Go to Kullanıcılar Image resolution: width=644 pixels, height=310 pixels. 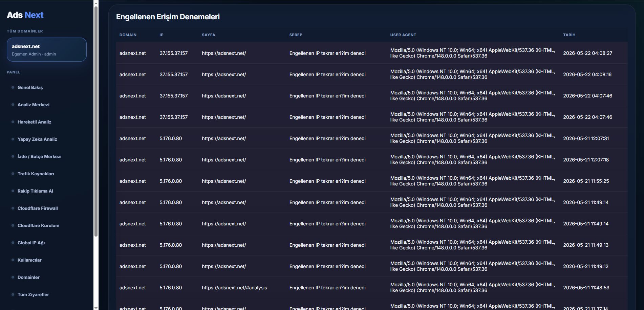[x=29, y=260]
